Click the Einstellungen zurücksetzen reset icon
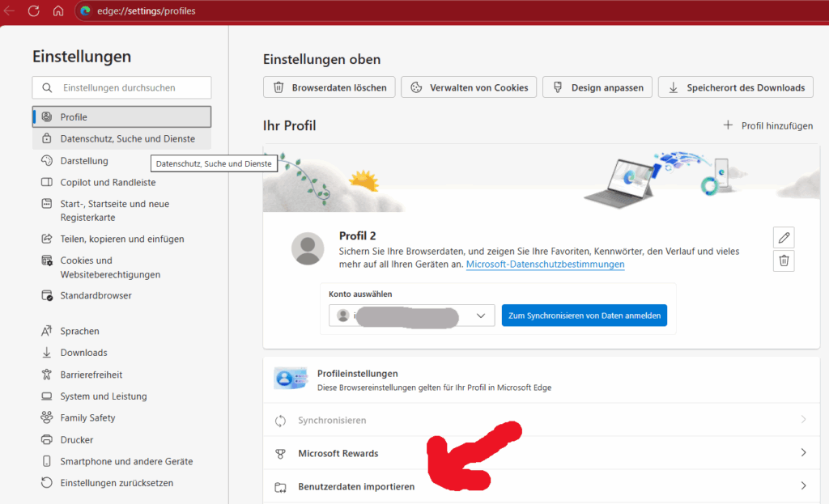Screen dimensions: 829x504 (x=47, y=483)
